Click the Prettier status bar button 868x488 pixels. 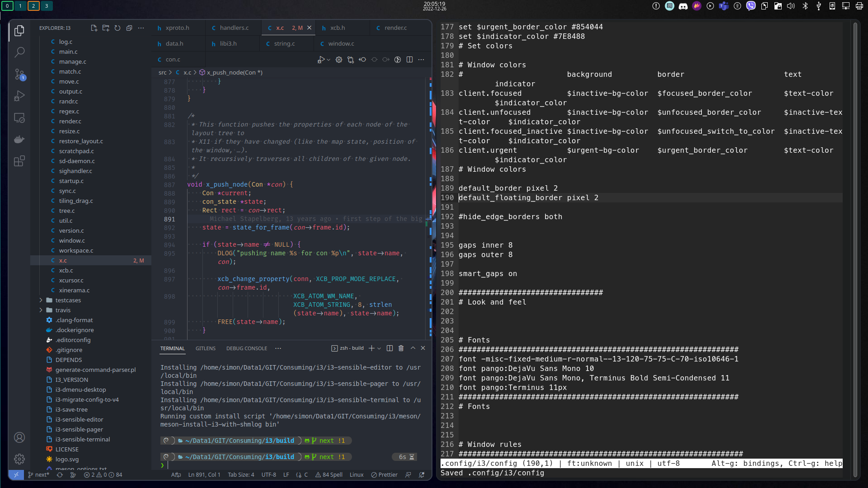(384, 475)
